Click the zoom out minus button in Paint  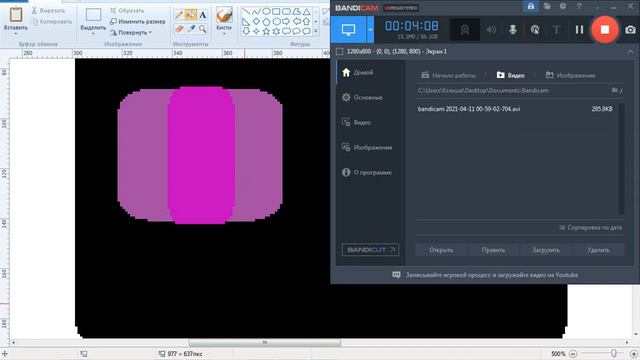point(573,354)
